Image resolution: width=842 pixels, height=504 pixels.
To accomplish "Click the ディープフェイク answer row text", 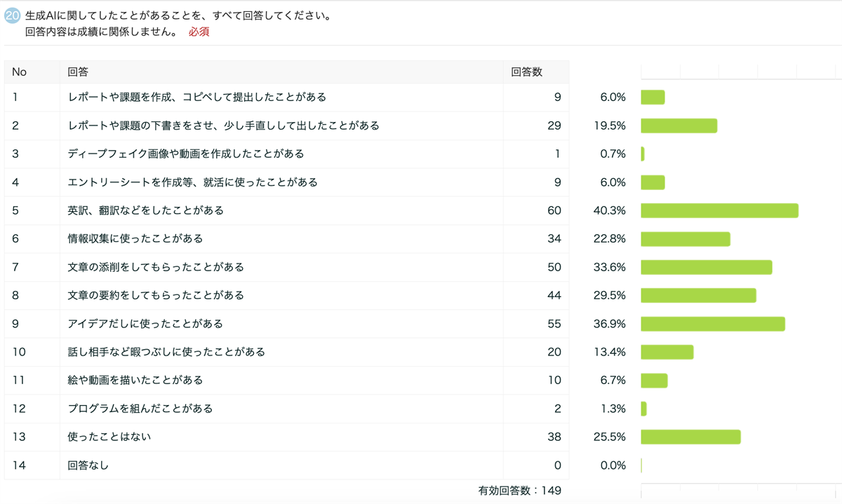I will 186,154.
